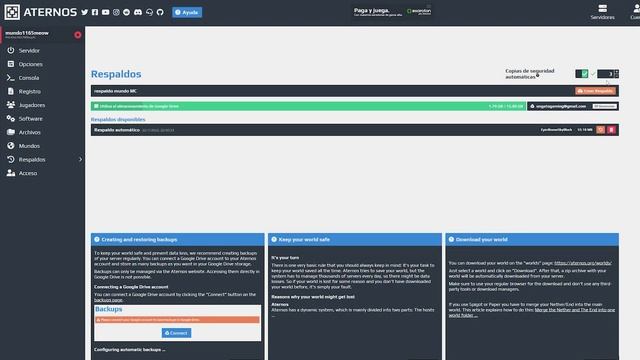This screenshot has height=360, width=640.
Task: Click the Respaldos page heading
Action: pyautogui.click(x=116, y=74)
